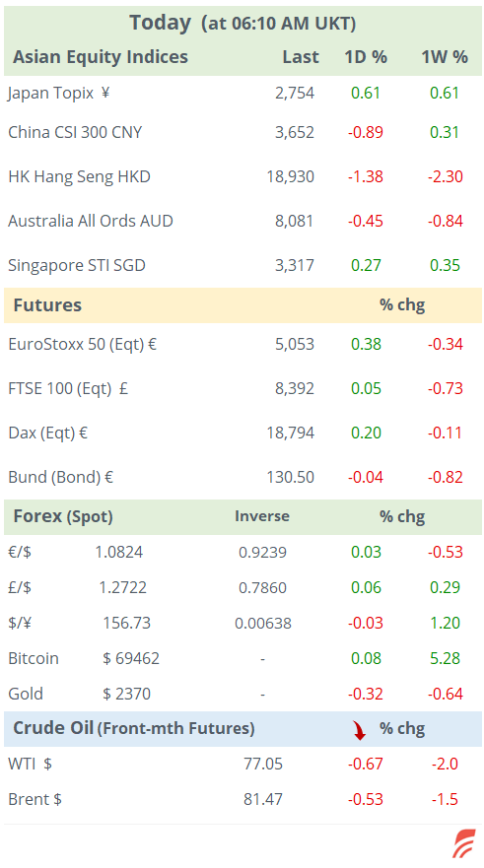Click China CSI 300 1W change 0.31

pyautogui.click(x=445, y=132)
